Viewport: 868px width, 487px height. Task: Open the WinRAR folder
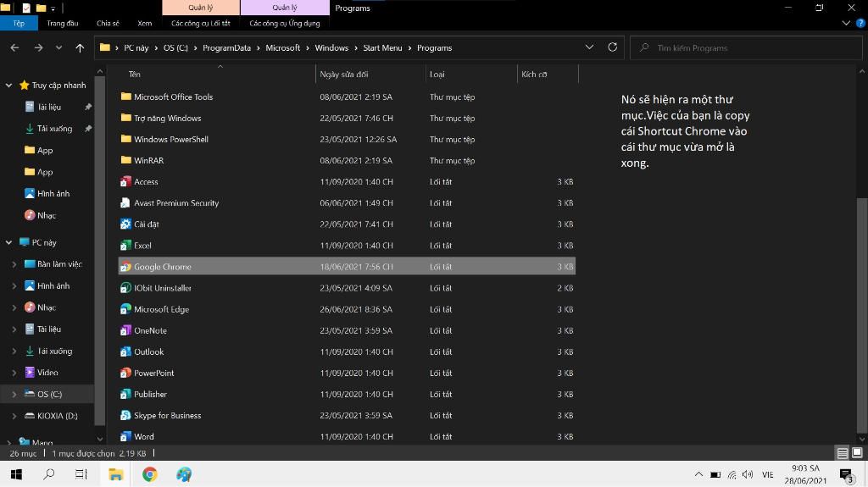pos(142,160)
